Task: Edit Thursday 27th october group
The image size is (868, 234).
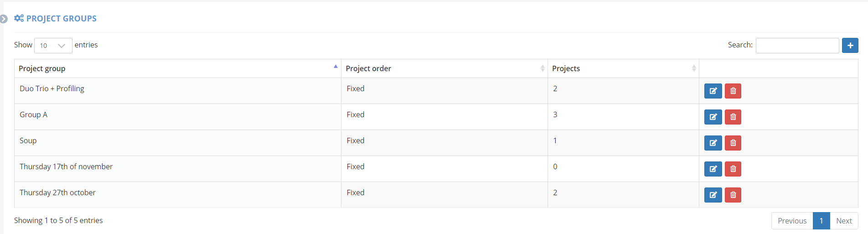Action: pyautogui.click(x=713, y=195)
